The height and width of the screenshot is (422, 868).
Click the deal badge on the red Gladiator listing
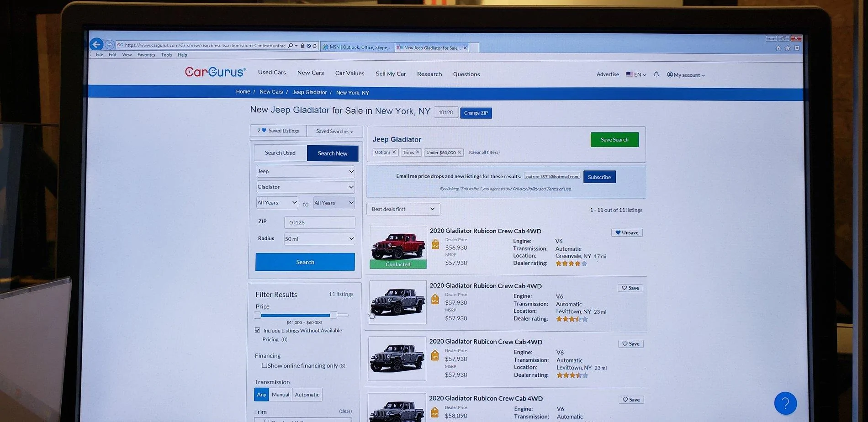[x=435, y=244]
